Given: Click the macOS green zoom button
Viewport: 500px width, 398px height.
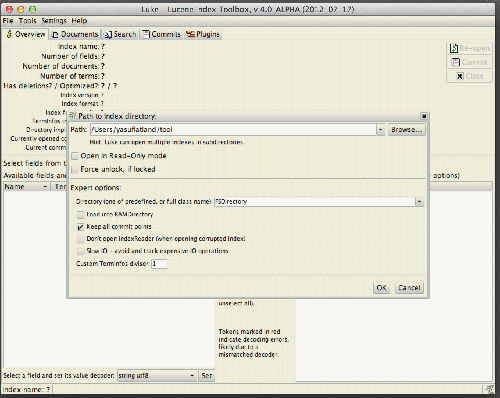Looking at the screenshot, I should (x=32, y=9).
